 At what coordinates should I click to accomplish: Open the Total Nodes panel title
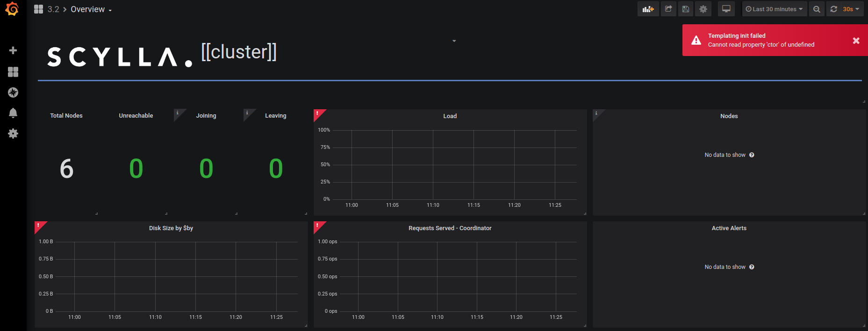click(x=66, y=116)
